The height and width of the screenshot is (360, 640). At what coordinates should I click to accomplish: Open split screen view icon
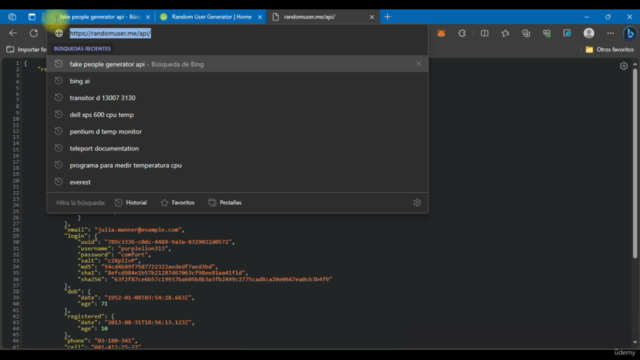pyautogui.click(x=484, y=33)
